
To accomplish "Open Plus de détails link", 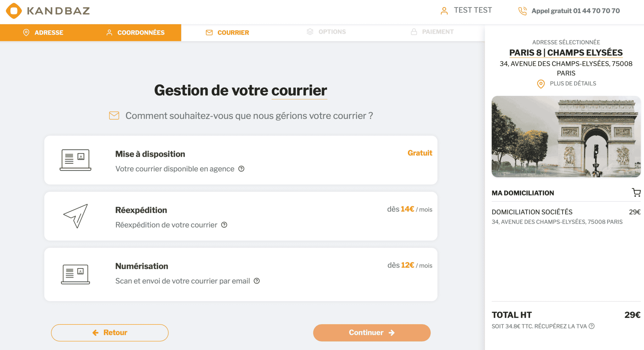I will pos(573,83).
